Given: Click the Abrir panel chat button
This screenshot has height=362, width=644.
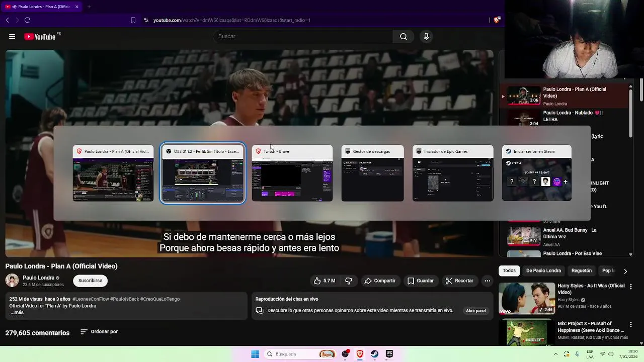Looking at the screenshot, I should (476, 311).
